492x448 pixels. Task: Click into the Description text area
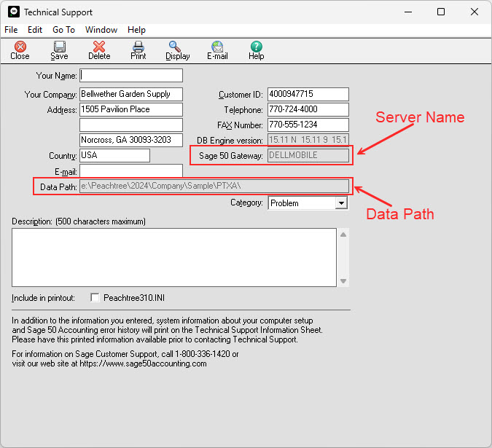[173, 257]
